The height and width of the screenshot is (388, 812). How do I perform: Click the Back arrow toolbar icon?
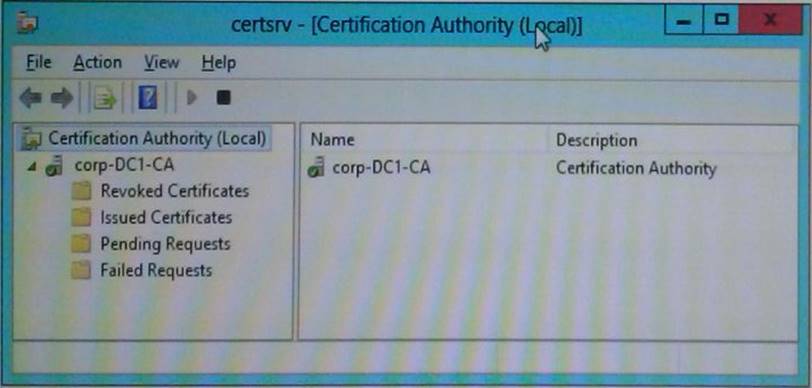pyautogui.click(x=31, y=97)
